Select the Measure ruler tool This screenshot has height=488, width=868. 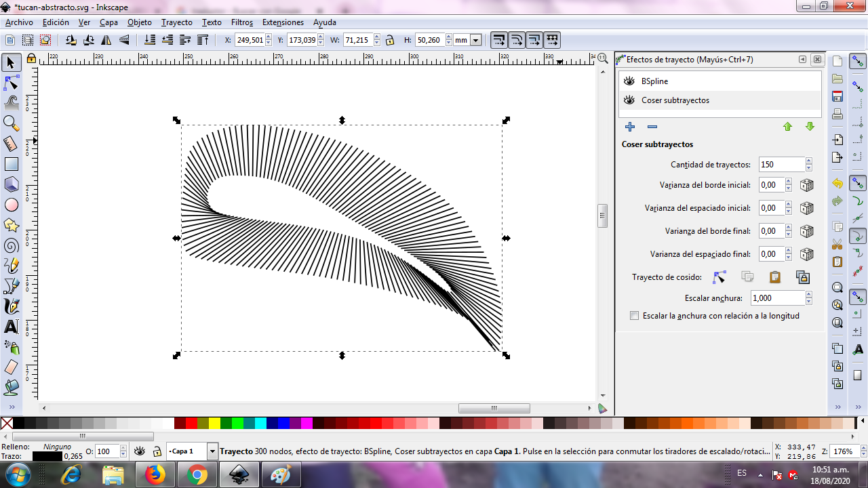click(x=11, y=144)
